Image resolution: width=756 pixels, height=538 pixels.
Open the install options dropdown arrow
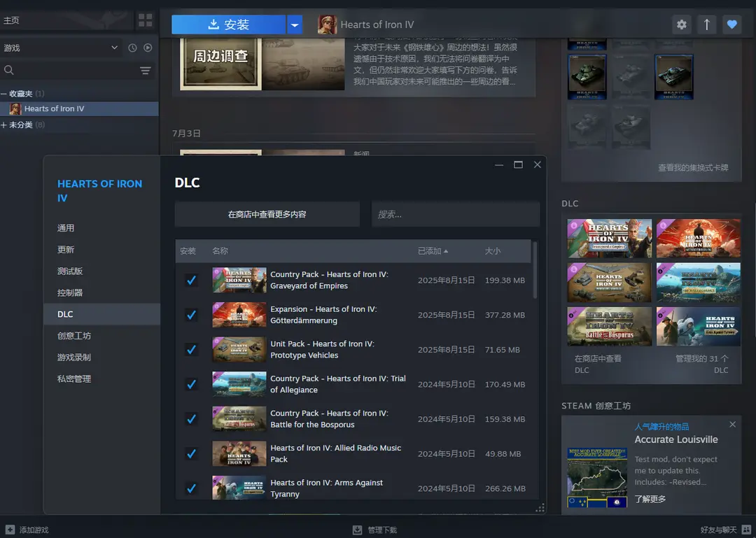tap(295, 24)
